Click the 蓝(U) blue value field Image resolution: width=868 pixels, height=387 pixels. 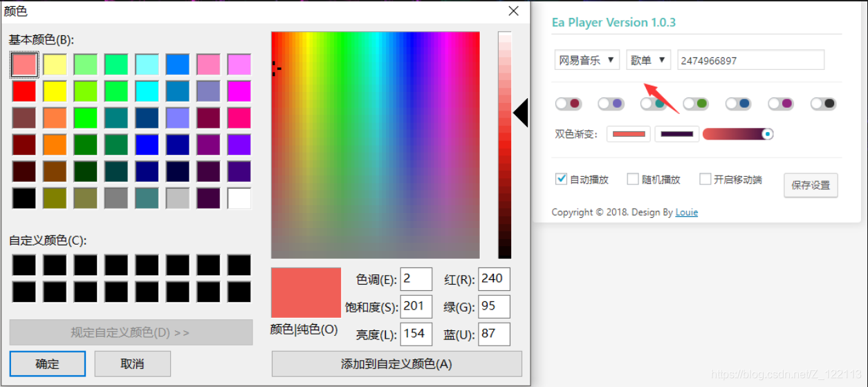[x=495, y=334]
